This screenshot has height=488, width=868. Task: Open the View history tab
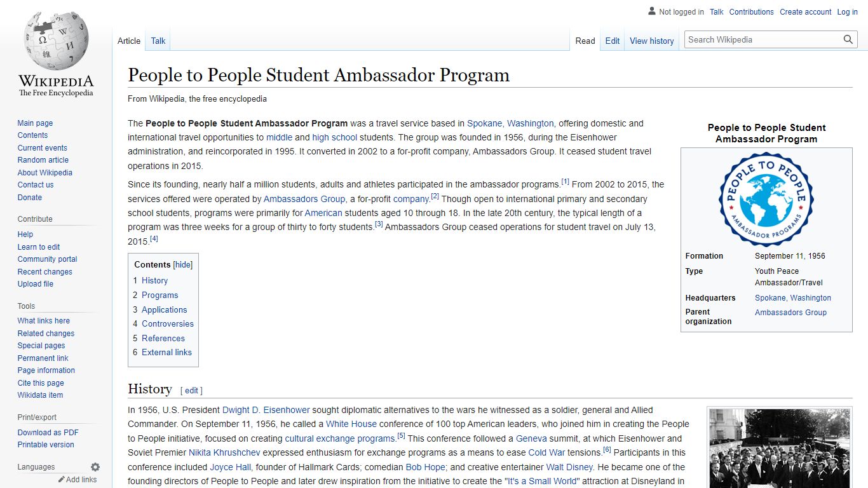tap(652, 41)
